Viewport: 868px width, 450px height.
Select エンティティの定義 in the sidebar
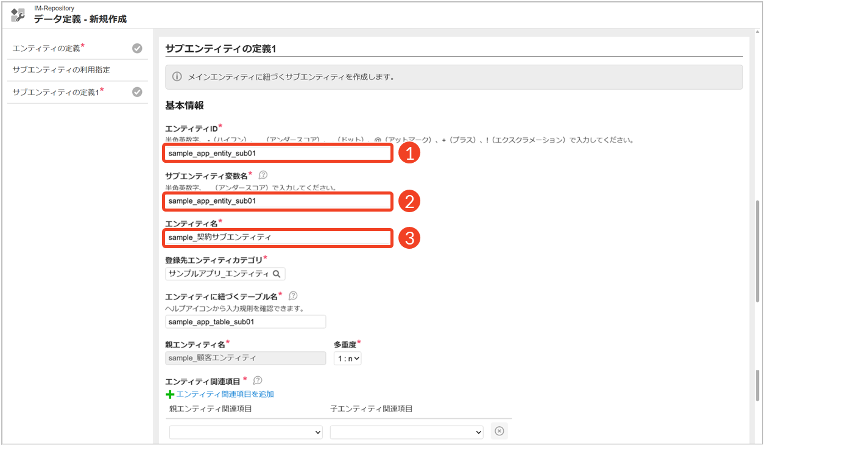pyautogui.click(x=46, y=48)
